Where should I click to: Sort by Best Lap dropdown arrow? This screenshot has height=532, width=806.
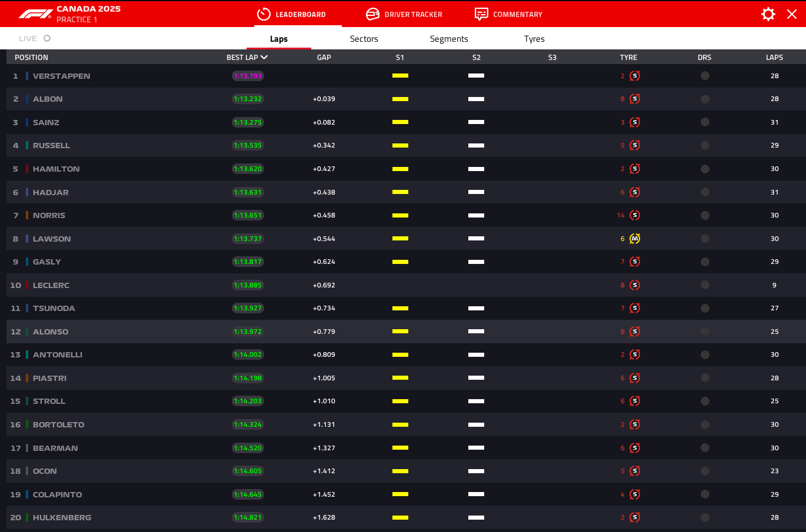264,57
